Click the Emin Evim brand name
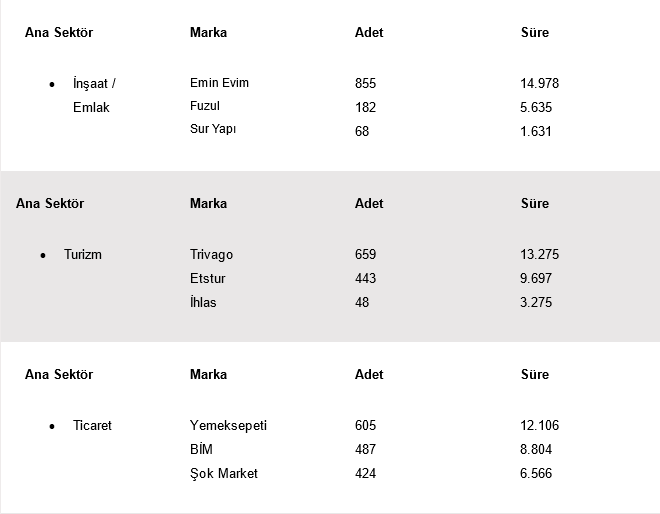Image resolution: width=660 pixels, height=514 pixels. tap(219, 83)
